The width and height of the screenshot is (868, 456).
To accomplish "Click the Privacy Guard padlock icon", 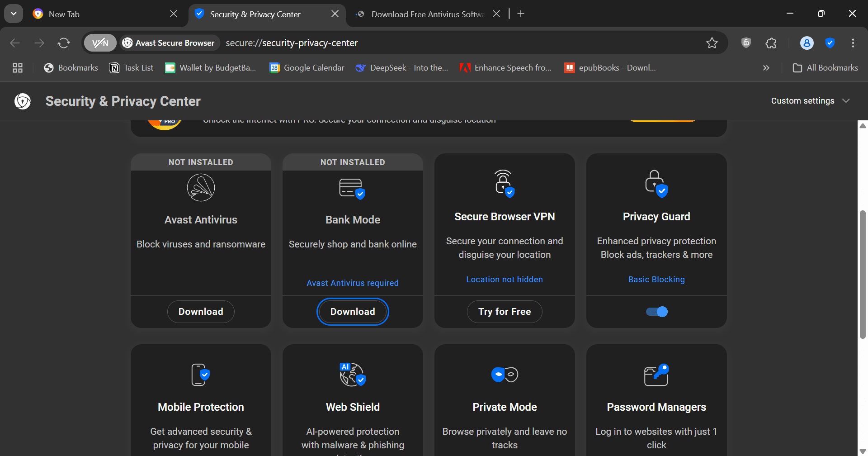I will click(x=656, y=184).
